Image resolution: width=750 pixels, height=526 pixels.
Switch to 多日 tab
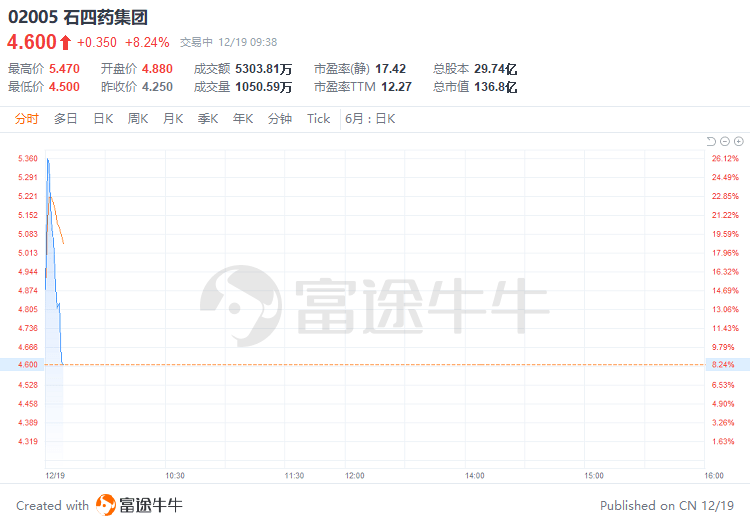[x=66, y=119]
